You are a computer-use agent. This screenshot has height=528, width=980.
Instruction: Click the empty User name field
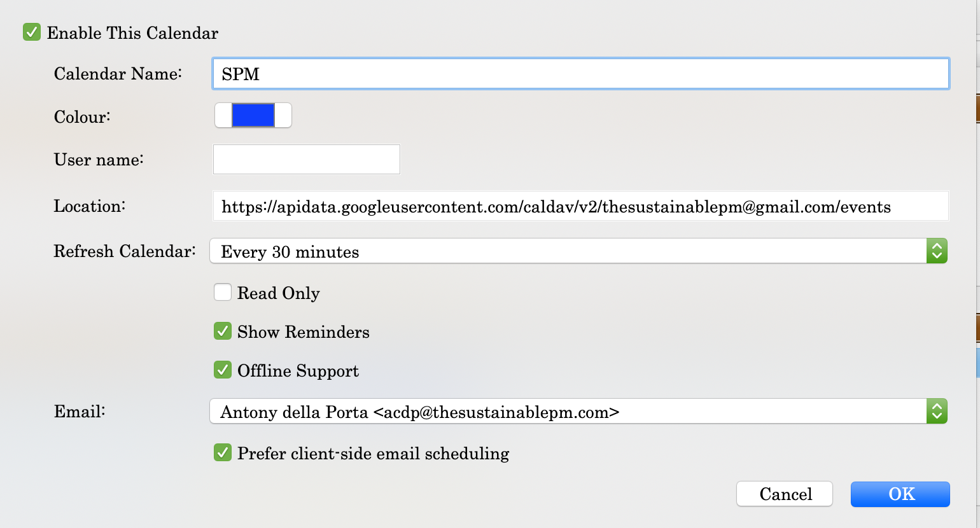pos(306,159)
